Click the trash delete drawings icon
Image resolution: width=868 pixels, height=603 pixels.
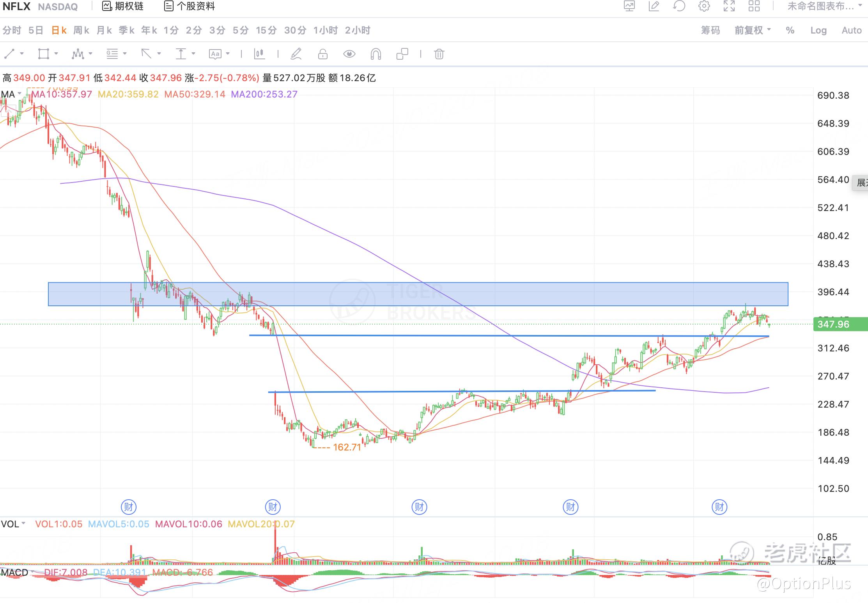439,54
